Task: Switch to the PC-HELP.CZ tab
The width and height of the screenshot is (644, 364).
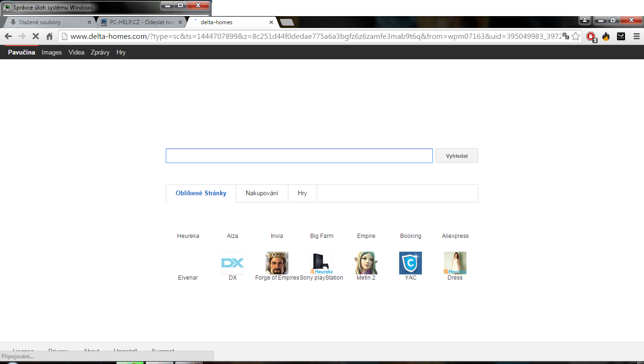Action: coord(141,22)
